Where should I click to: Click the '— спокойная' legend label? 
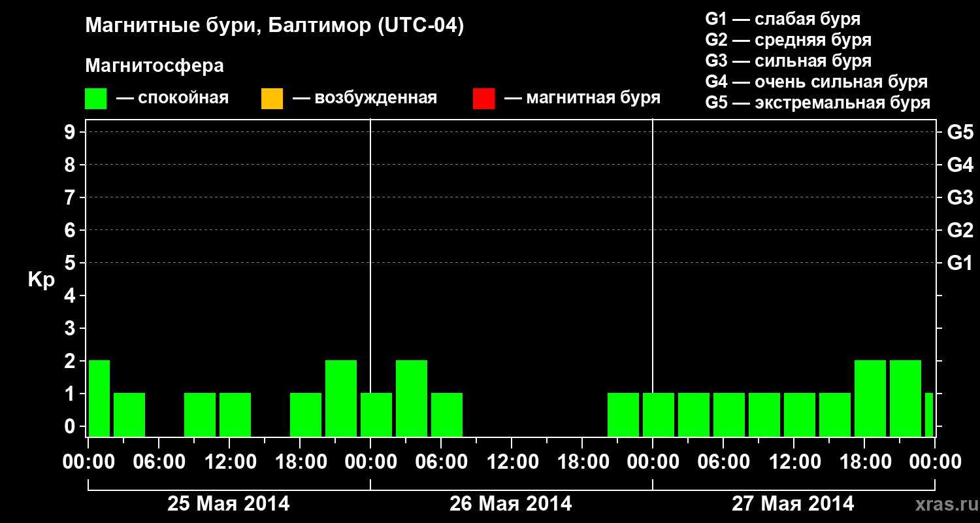(x=172, y=99)
